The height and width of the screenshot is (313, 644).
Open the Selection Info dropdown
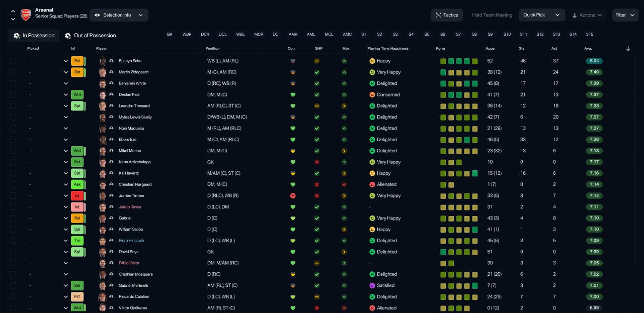pos(119,15)
